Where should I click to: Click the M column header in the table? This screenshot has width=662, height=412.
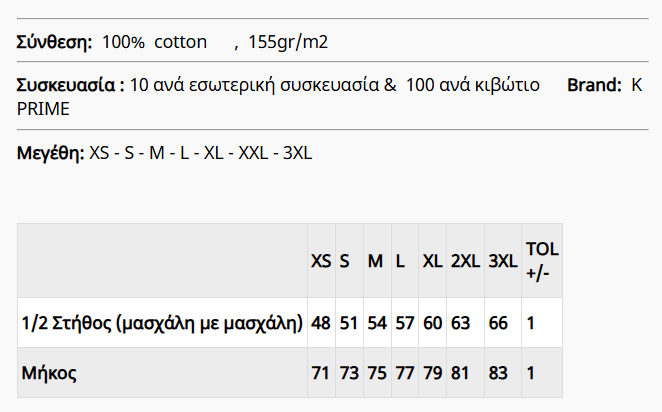click(x=375, y=261)
